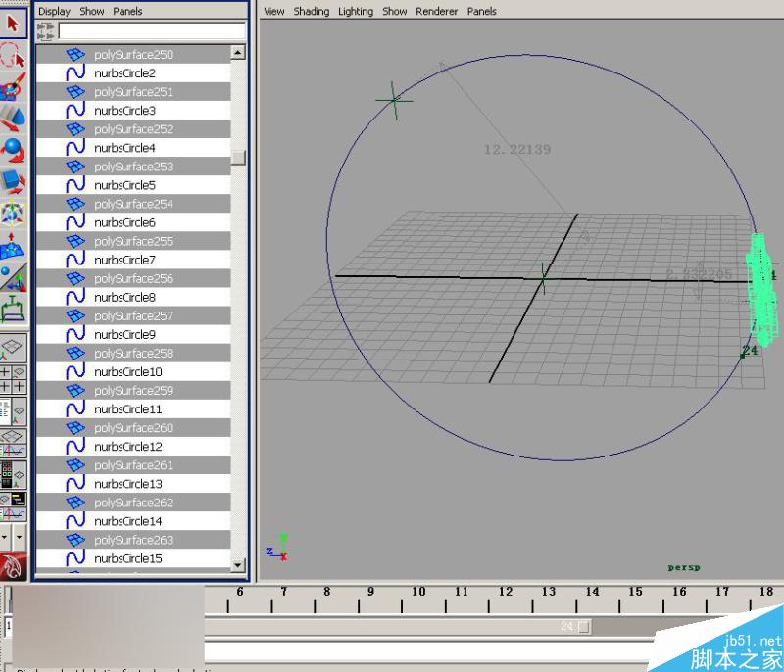This screenshot has width=784, height=672.
Task: Select the Move tool with cone icon
Action: 13,118
